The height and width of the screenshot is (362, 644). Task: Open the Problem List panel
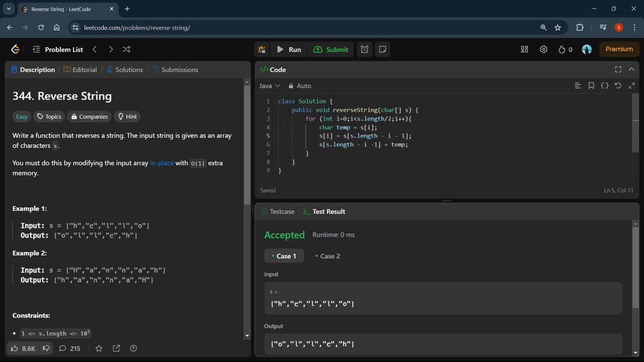[58, 49]
